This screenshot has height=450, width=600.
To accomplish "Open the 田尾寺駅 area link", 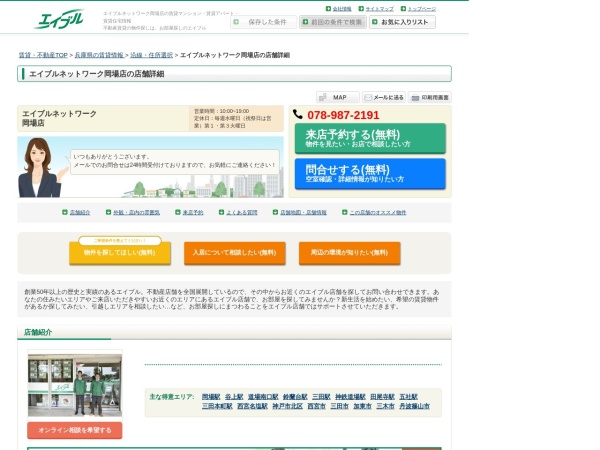I will (x=383, y=397).
